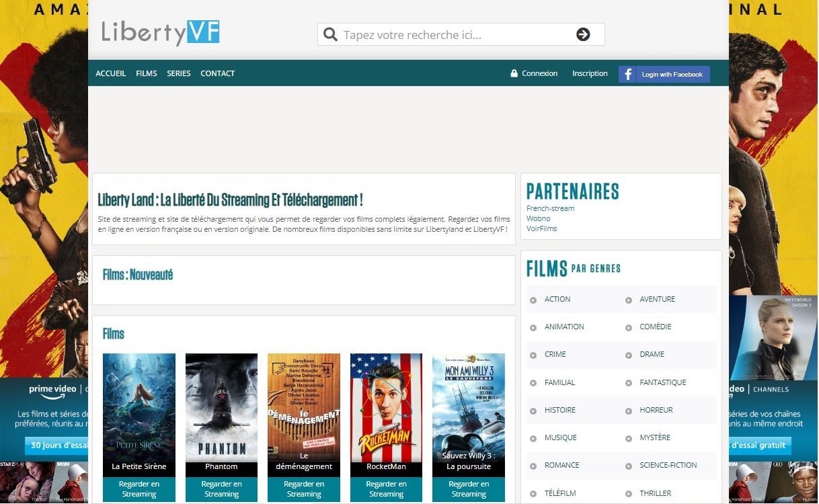819x504 pixels.
Task: Browse the Romance genre
Action: 562,465
